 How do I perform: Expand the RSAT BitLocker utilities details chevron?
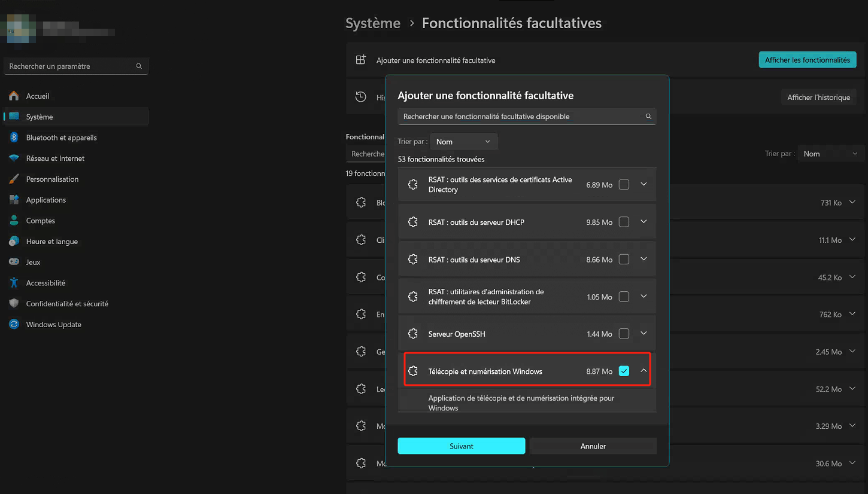coord(644,296)
